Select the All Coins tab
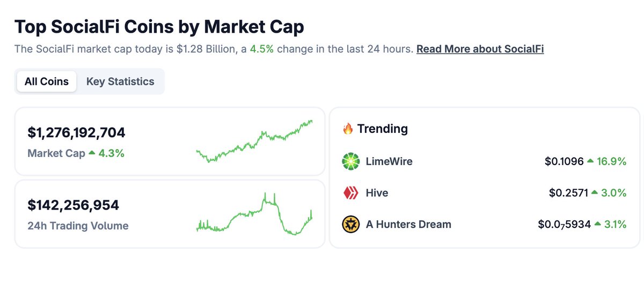 47,81
